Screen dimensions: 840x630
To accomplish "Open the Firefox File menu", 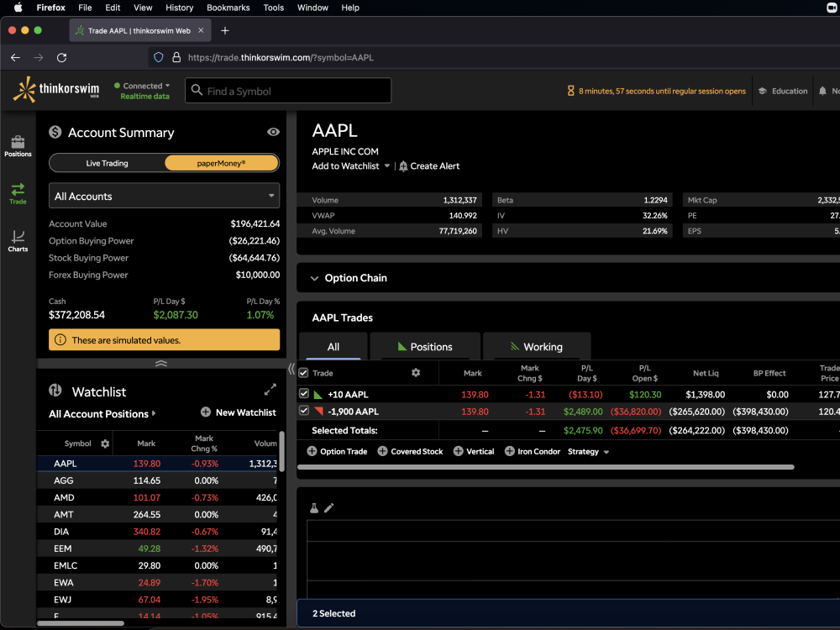I will pos(85,8).
